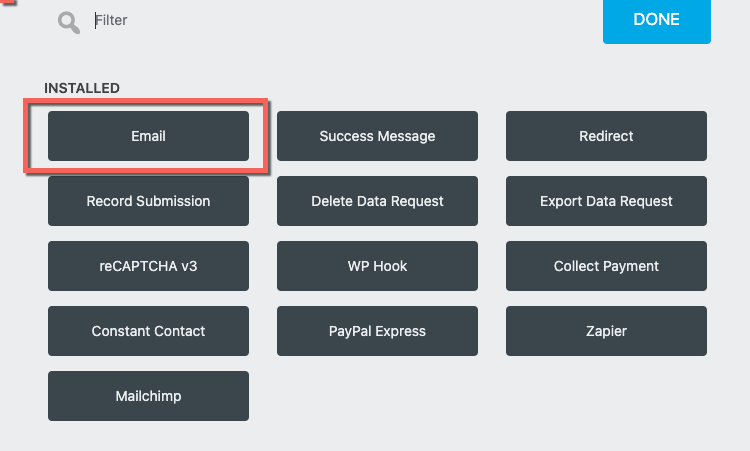750x451 pixels.
Task: Choose the WP Hook action
Action: point(377,266)
